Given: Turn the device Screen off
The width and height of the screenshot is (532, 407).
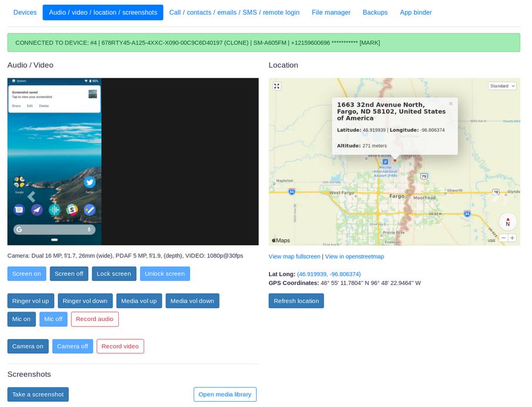Looking at the screenshot, I should tap(69, 274).
